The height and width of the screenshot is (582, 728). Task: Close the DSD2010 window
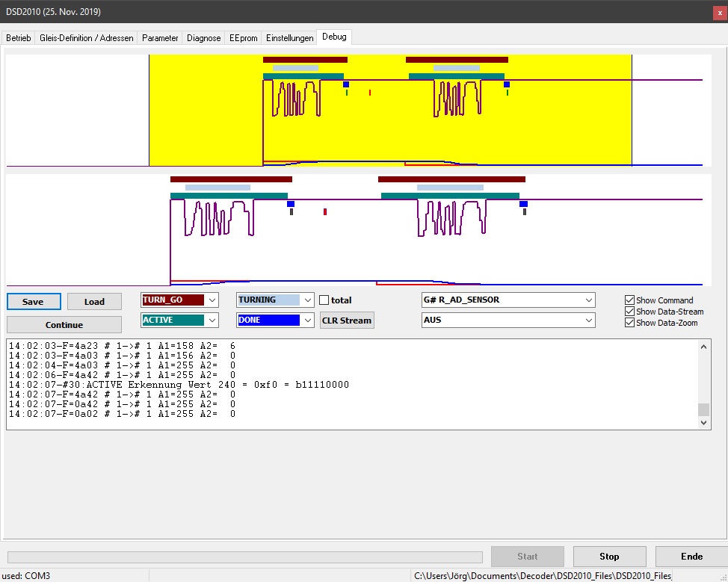(x=719, y=13)
